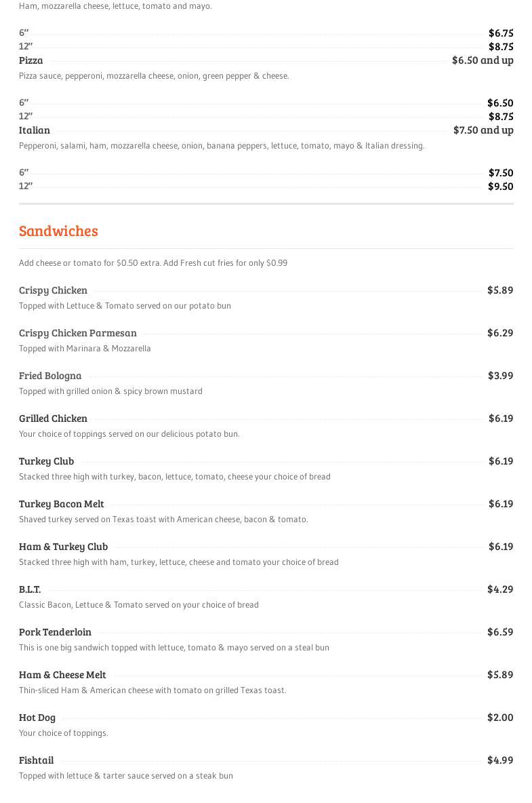This screenshot has height=803, width=532.
Task: Click the Italian sub heading
Action: (35, 130)
